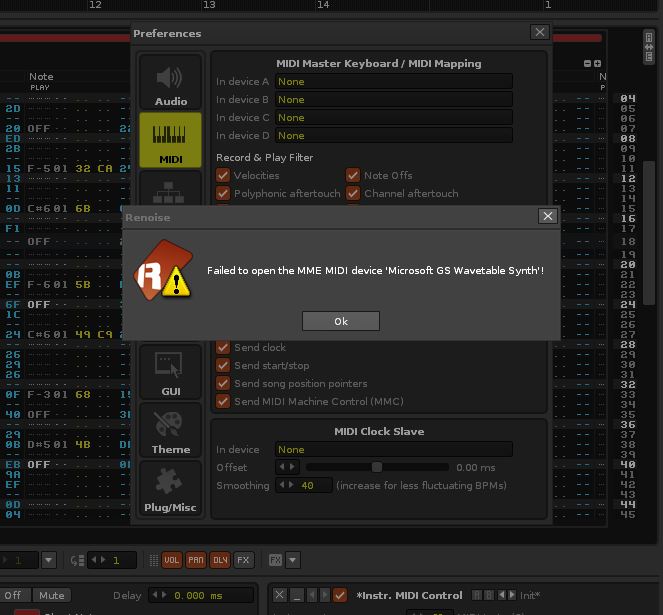Image resolution: width=663 pixels, height=615 pixels.
Task: Click the boxed FX icon in pattern toolbar
Action: pos(276,560)
